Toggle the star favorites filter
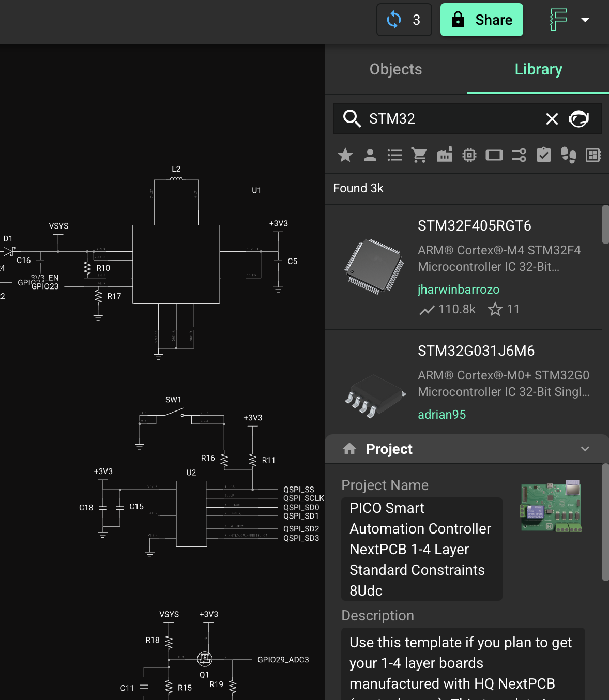 (345, 155)
